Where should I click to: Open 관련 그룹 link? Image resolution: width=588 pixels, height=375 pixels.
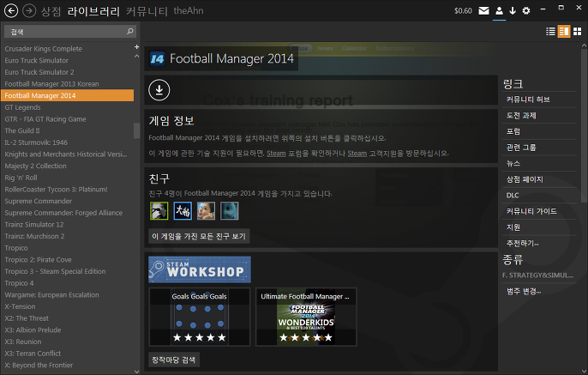click(521, 148)
